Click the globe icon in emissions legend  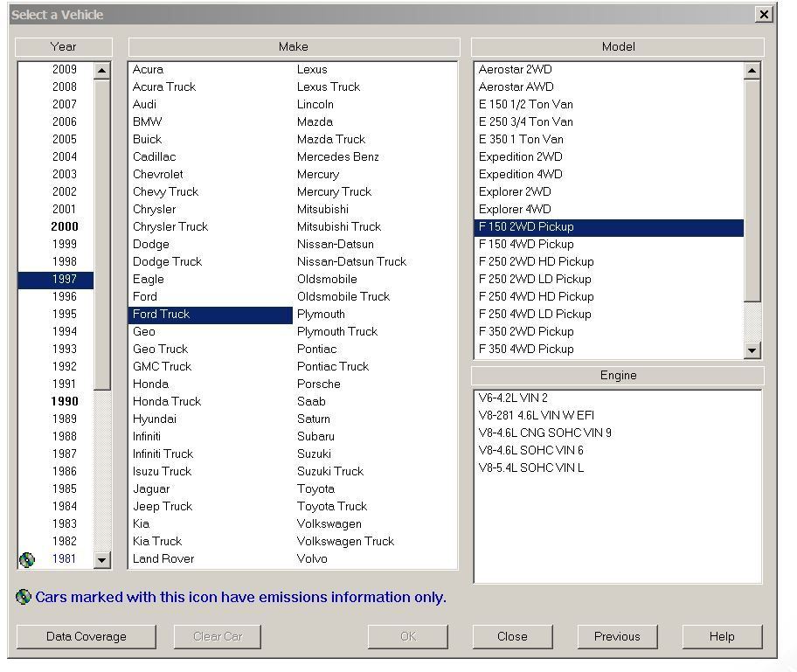point(24,597)
